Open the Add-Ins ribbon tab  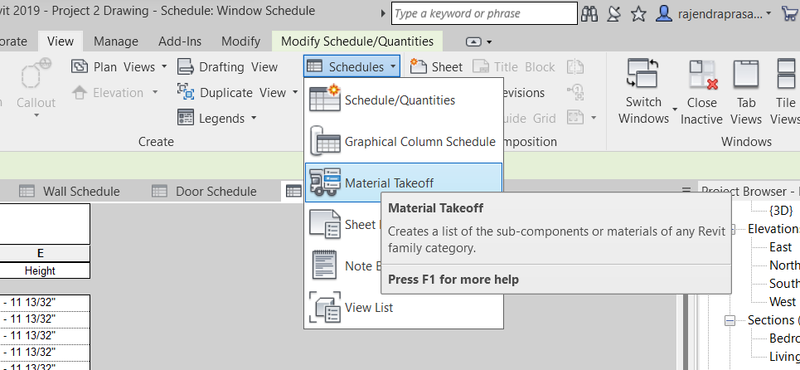180,41
